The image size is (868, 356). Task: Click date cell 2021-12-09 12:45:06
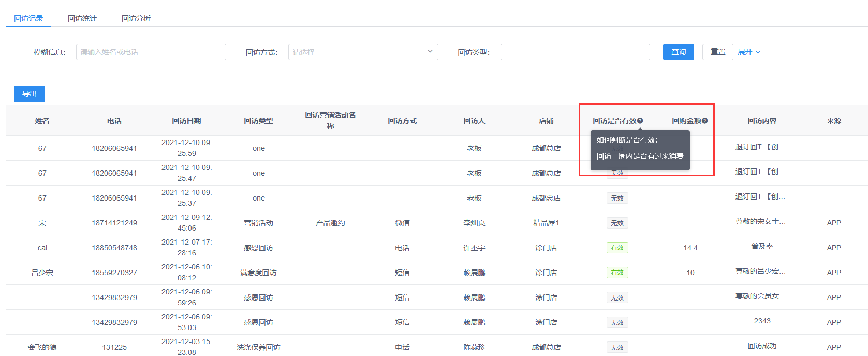click(186, 223)
